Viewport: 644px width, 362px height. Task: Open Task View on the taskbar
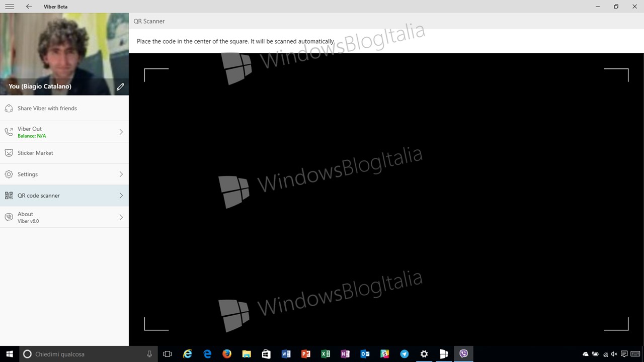168,354
